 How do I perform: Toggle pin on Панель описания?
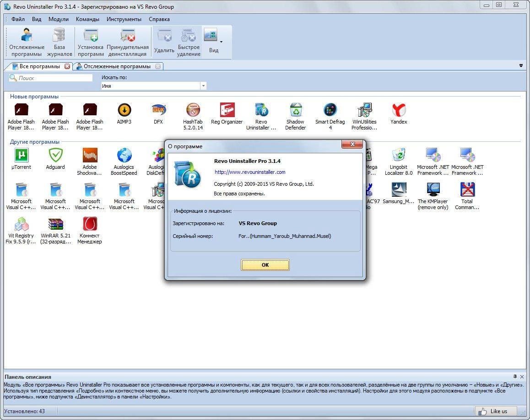coord(515,377)
